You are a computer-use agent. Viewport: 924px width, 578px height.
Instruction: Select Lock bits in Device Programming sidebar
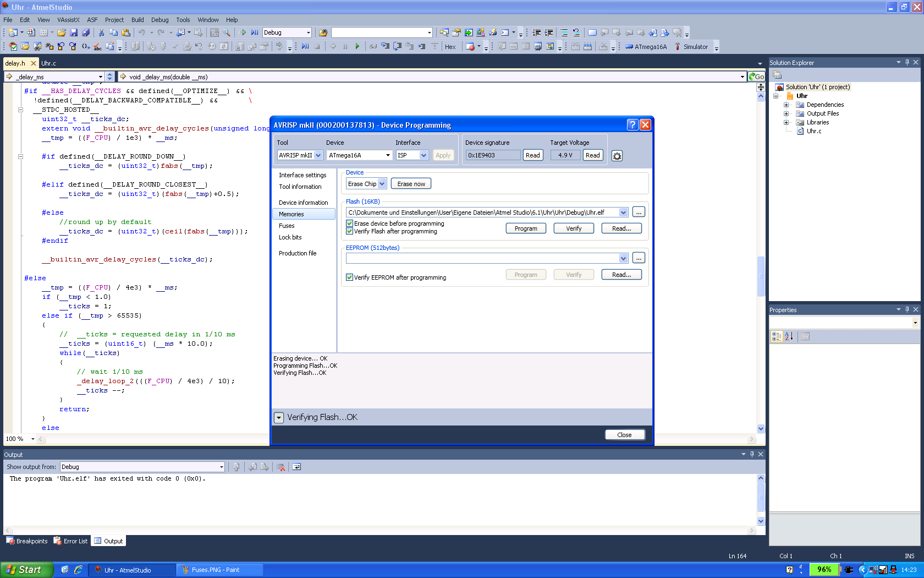click(290, 237)
